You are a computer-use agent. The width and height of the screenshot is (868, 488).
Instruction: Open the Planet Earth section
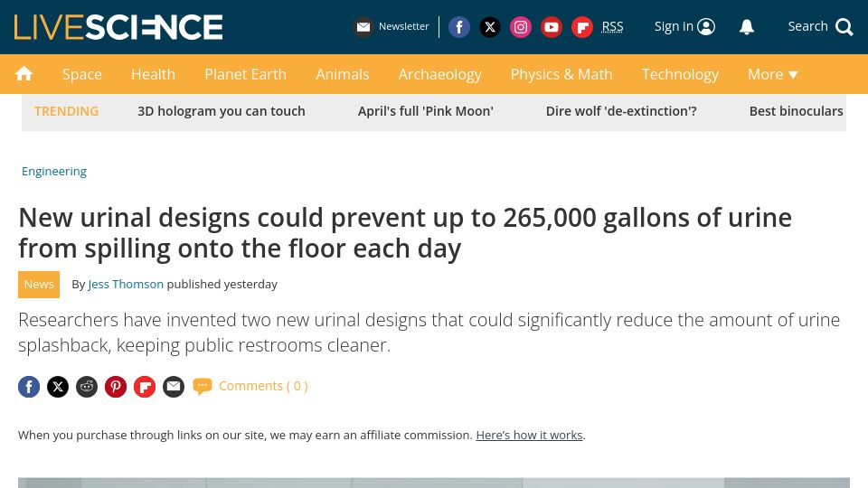click(245, 74)
